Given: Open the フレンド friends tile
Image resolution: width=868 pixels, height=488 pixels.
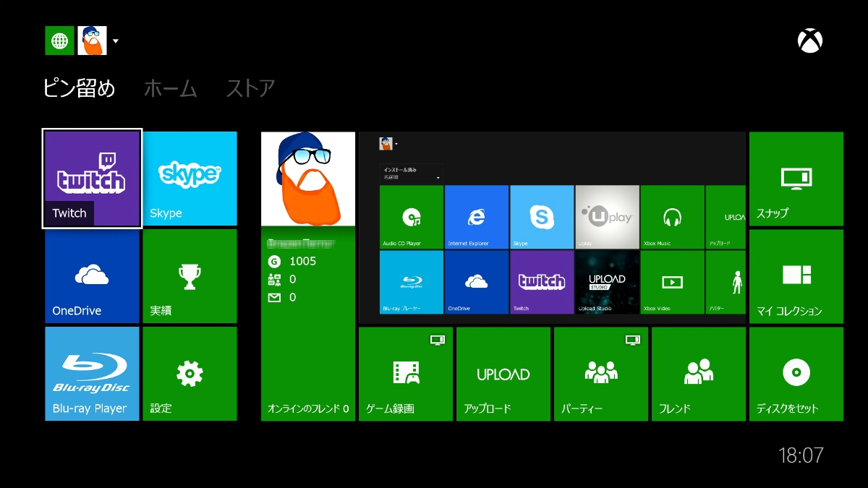Looking at the screenshot, I should tap(699, 374).
